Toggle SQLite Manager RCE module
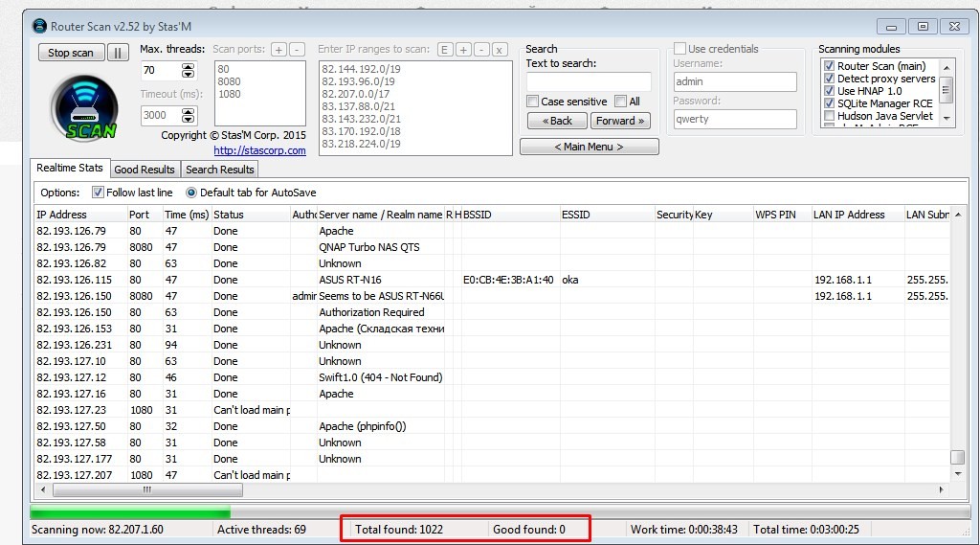980x545 pixels. pyautogui.click(x=830, y=103)
